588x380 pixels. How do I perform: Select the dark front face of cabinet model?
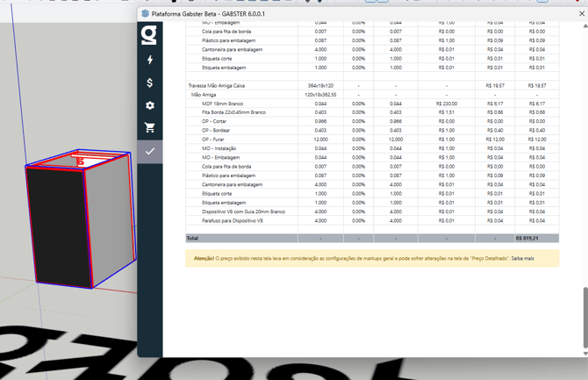(x=58, y=226)
